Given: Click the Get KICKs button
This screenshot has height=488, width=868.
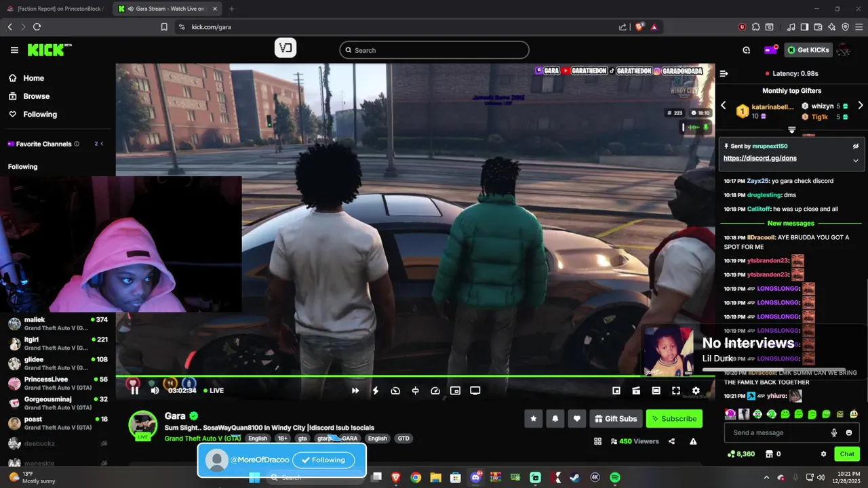Looking at the screenshot, I should (808, 50).
